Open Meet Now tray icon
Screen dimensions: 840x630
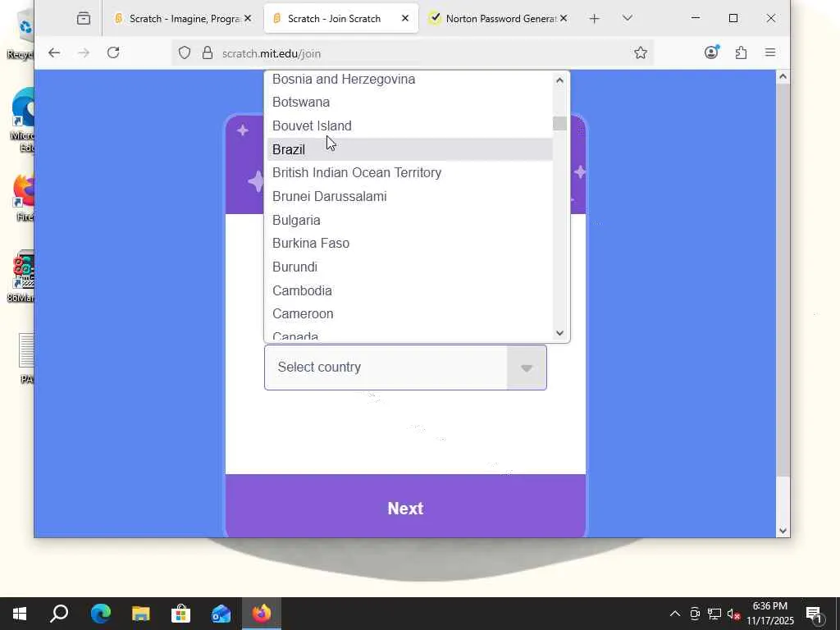point(695,614)
